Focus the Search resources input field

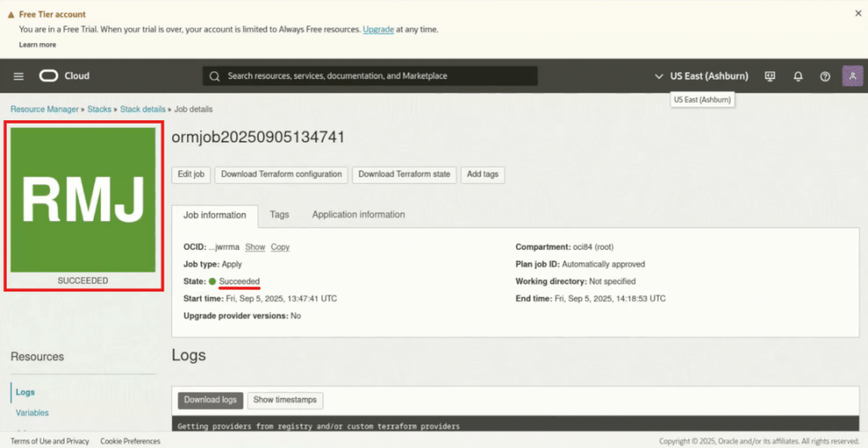pyautogui.click(x=370, y=75)
